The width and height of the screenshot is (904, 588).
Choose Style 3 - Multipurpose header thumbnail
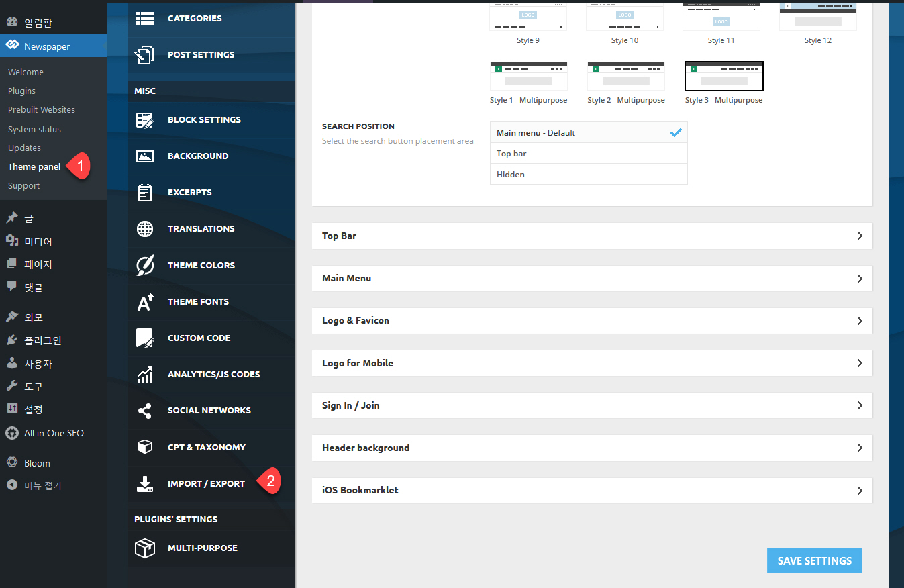tap(724, 77)
